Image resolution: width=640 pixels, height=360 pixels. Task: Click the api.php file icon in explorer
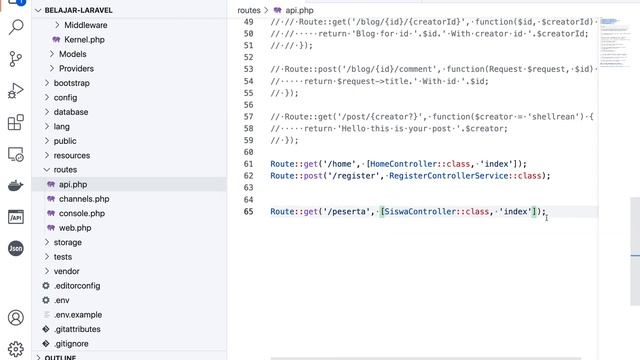pos(51,184)
